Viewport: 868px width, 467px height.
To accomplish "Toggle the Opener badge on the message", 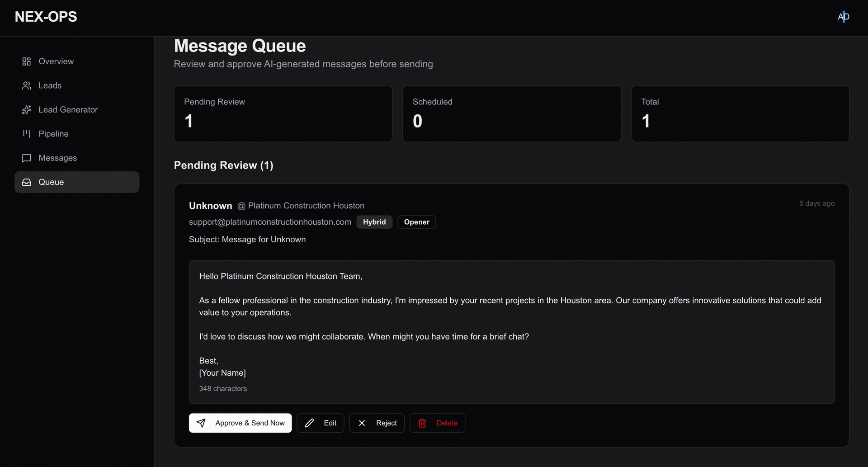I will tap(416, 222).
